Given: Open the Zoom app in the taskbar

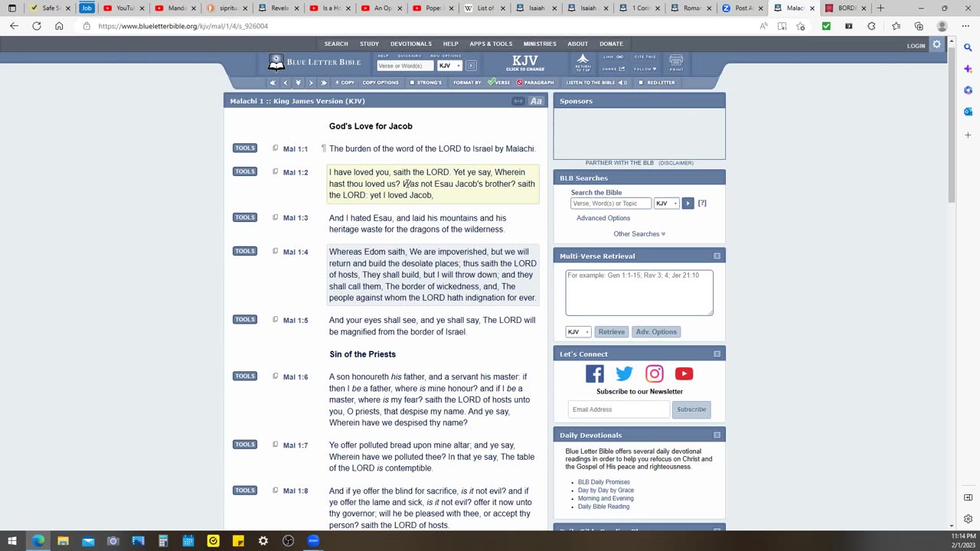Looking at the screenshot, I should coord(313,541).
